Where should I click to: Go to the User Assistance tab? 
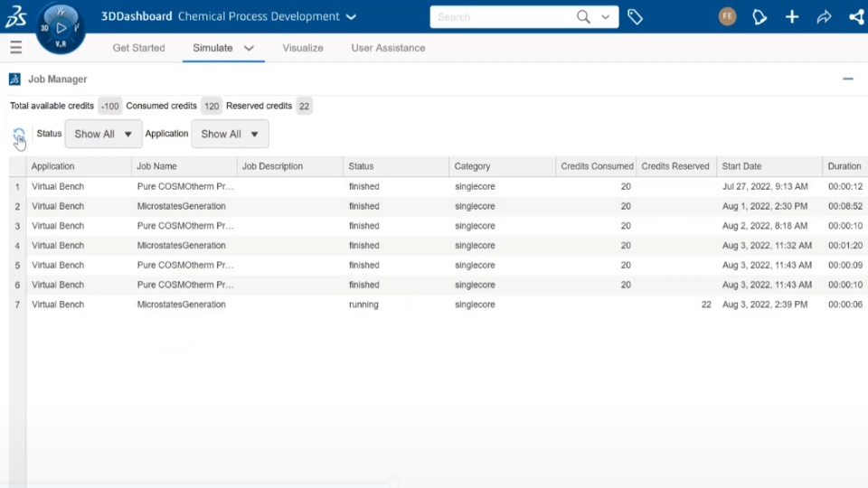point(388,48)
